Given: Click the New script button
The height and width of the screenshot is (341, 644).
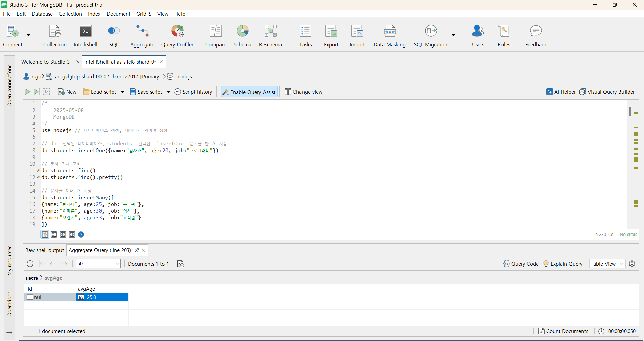Looking at the screenshot, I should tap(67, 92).
